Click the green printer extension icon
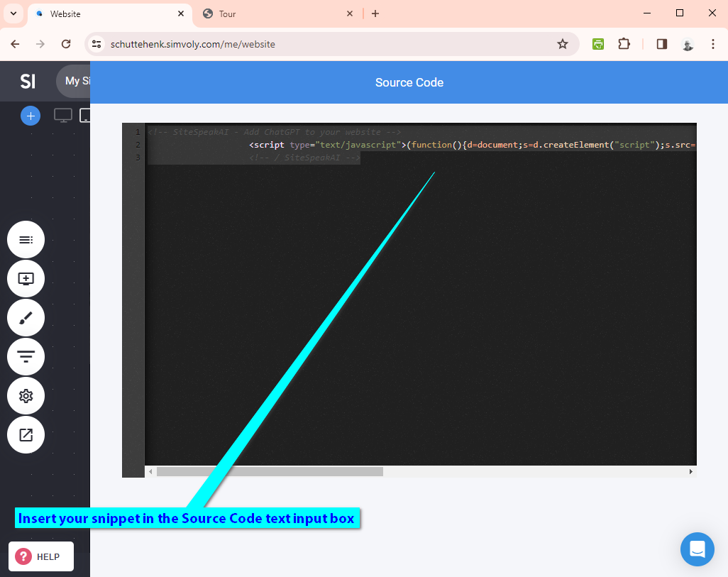The height and width of the screenshot is (577, 728). (x=598, y=44)
